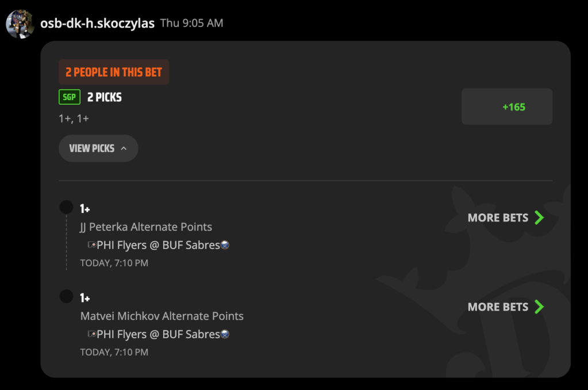
Task: Click the View Picks chevron arrow
Action: [x=124, y=148]
